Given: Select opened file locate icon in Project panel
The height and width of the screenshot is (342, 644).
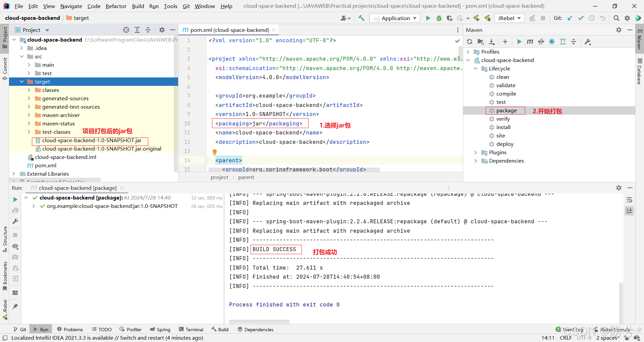Looking at the screenshot, I should click(x=126, y=30).
